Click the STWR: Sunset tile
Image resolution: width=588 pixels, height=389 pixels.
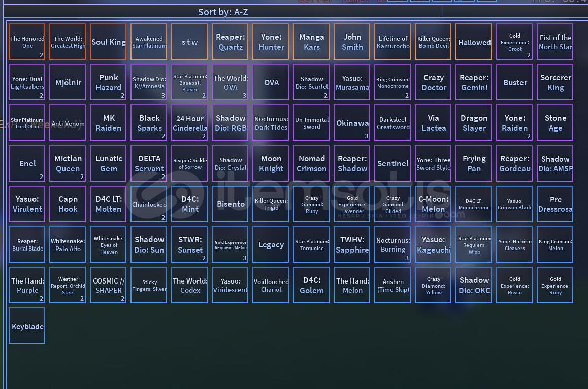click(189, 244)
